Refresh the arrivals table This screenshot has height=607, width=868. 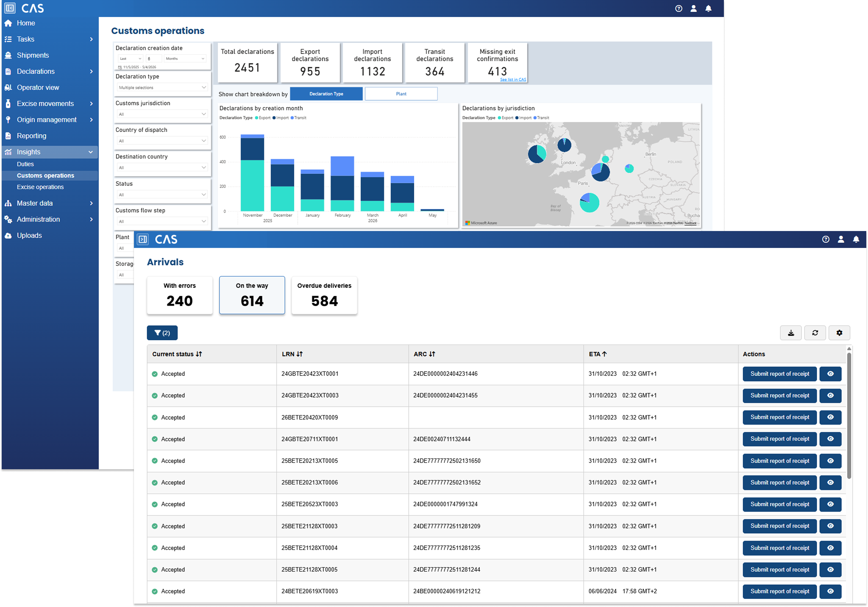pyautogui.click(x=815, y=333)
